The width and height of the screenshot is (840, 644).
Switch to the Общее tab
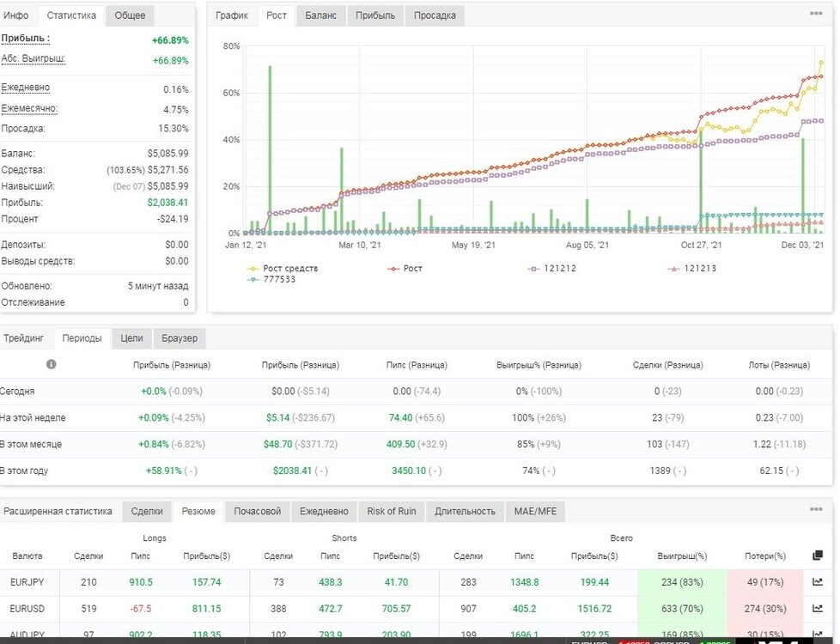pyautogui.click(x=130, y=15)
